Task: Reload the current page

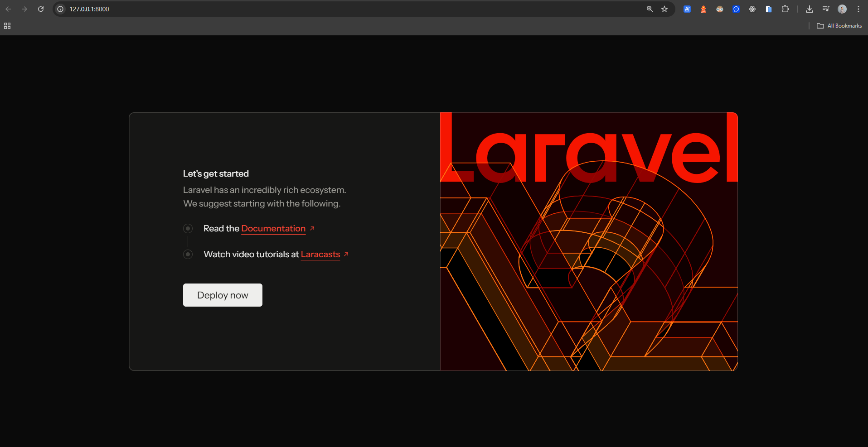Action: (41, 9)
